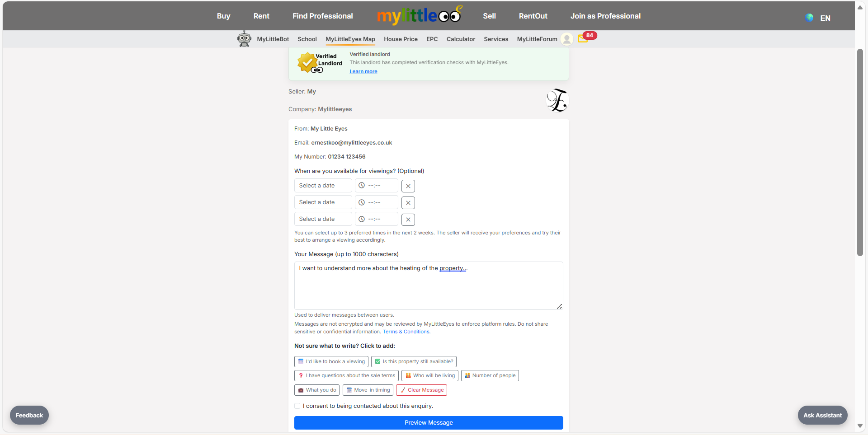This screenshot has height=435, width=868.
Task: Open the House Price menu item
Action: [401, 39]
